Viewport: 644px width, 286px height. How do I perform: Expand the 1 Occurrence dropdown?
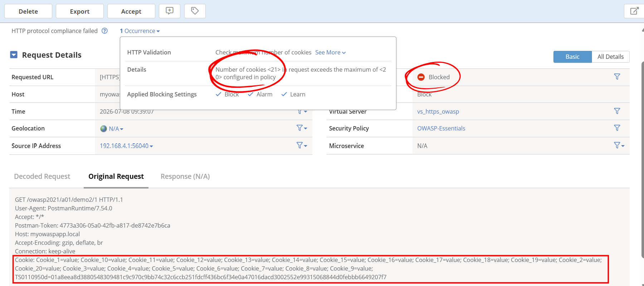(x=140, y=31)
